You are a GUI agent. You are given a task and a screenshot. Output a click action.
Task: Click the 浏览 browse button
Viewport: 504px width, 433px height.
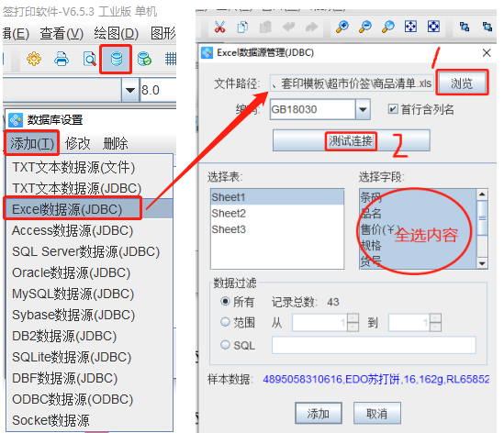coord(462,83)
